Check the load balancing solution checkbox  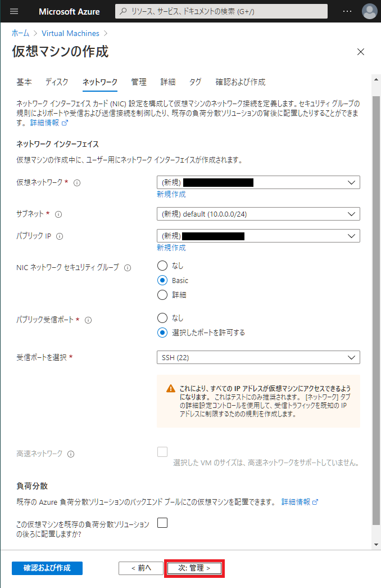click(x=162, y=523)
